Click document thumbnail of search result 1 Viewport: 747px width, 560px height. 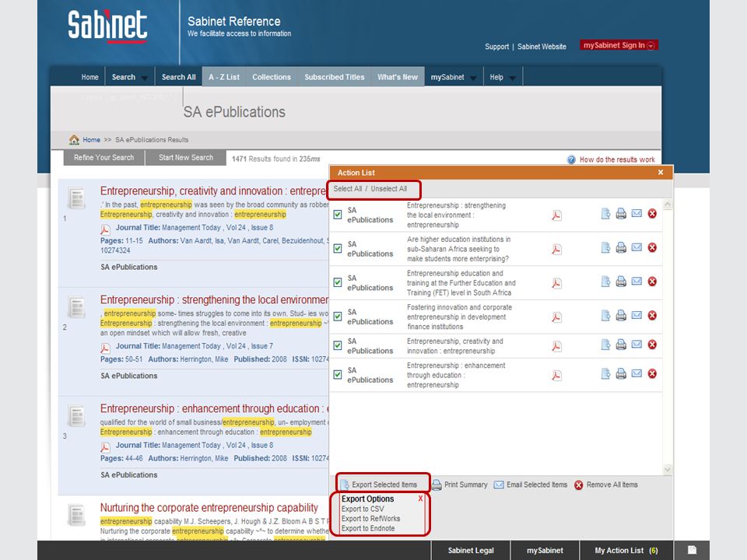[76, 198]
